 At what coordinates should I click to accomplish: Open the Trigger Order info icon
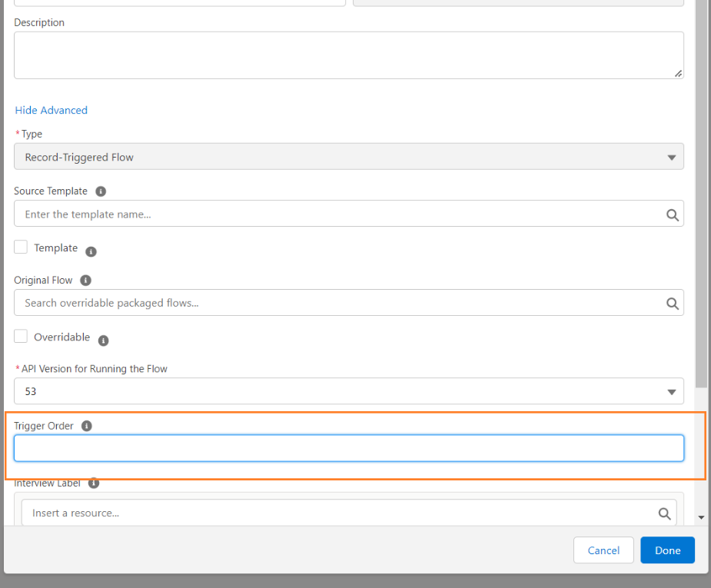pos(87,426)
